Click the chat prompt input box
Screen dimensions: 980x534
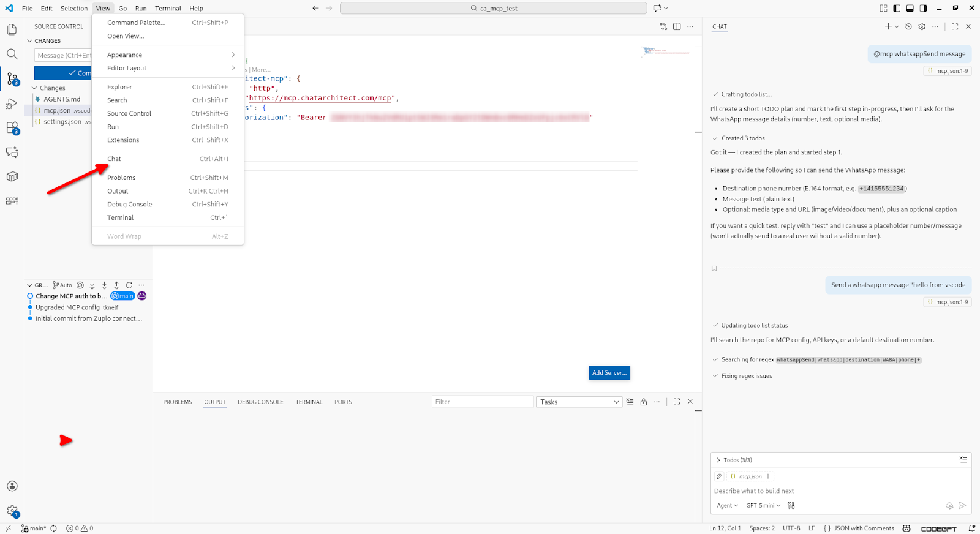point(841,491)
